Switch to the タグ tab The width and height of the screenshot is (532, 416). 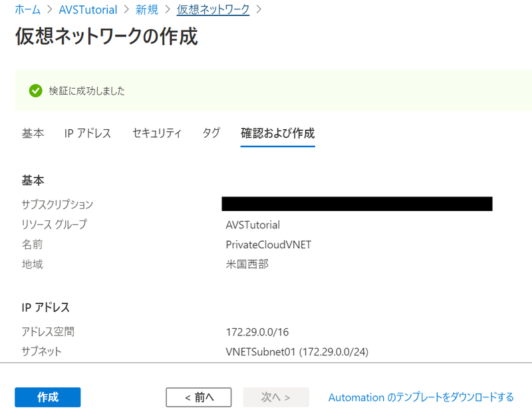pos(211,133)
